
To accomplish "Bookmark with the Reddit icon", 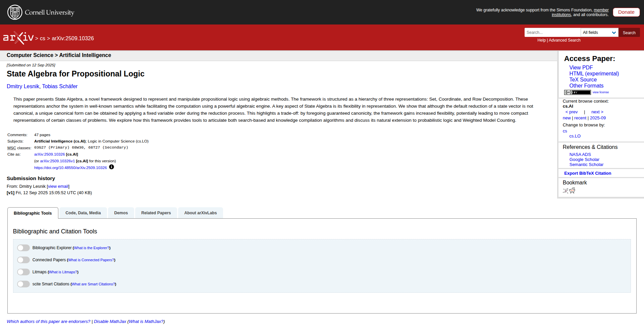I will coord(572,191).
